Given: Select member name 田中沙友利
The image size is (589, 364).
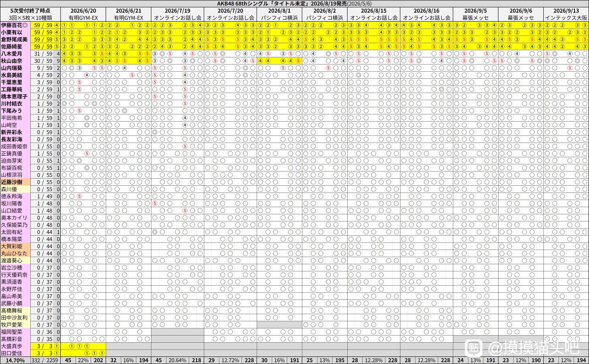Looking at the screenshot, I should [14, 318].
